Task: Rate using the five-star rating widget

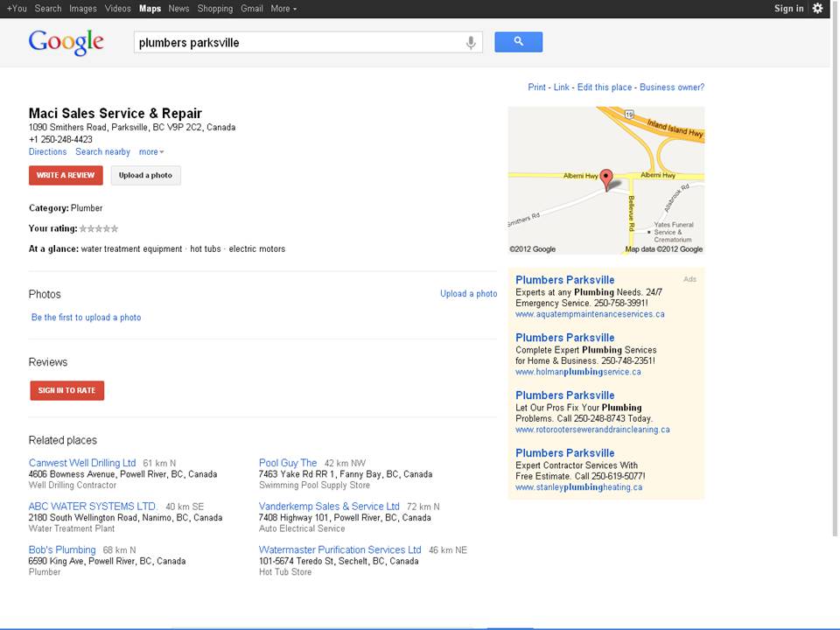Action: coord(99,228)
